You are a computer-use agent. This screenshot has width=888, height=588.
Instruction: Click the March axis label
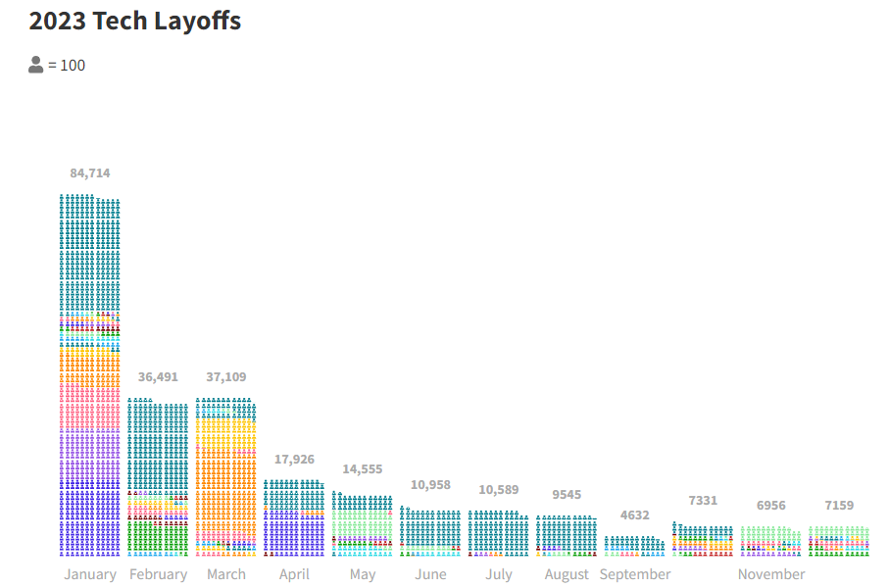(x=226, y=574)
